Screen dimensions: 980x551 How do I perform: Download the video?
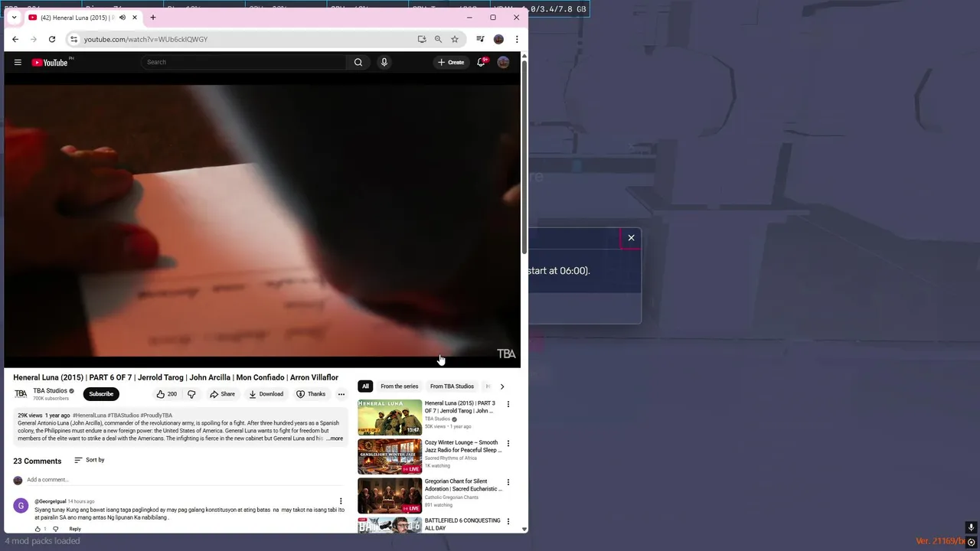pos(266,394)
